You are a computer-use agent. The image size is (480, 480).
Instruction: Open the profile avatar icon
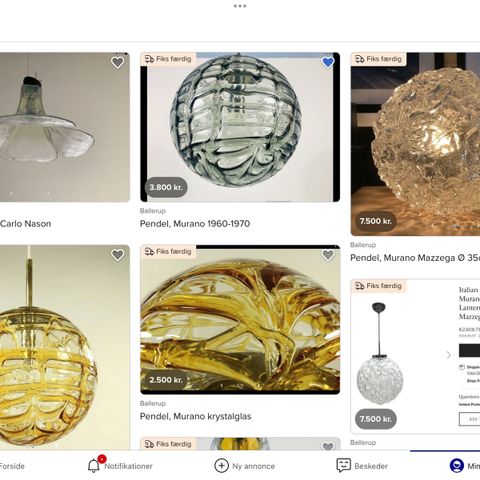457,466
